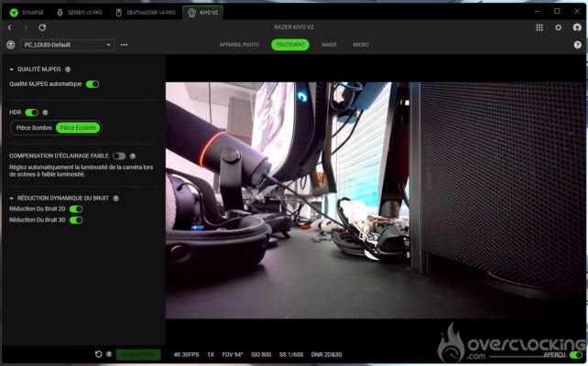Show info for Compensation d'éclairage faible
The width and height of the screenshot is (588, 366).
pos(133,156)
